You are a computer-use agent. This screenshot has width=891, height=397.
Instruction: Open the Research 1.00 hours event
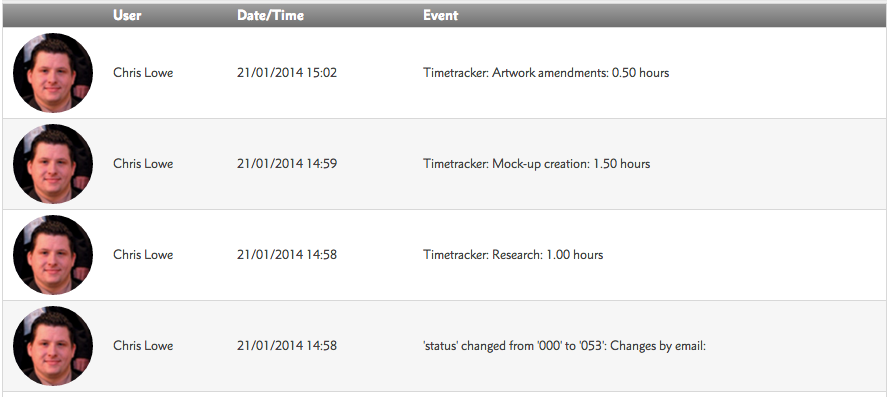coord(513,254)
